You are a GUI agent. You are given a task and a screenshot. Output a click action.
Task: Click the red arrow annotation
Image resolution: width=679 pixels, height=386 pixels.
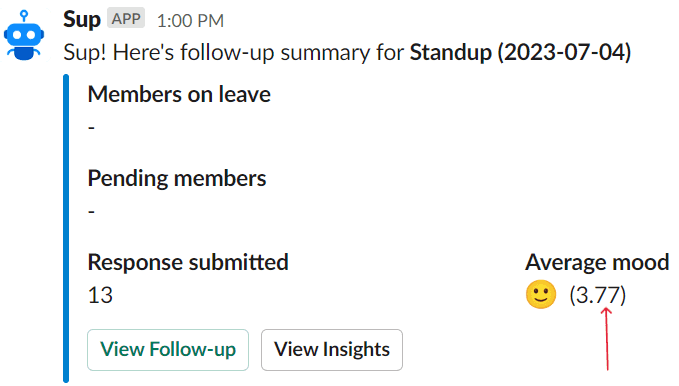[x=607, y=339]
